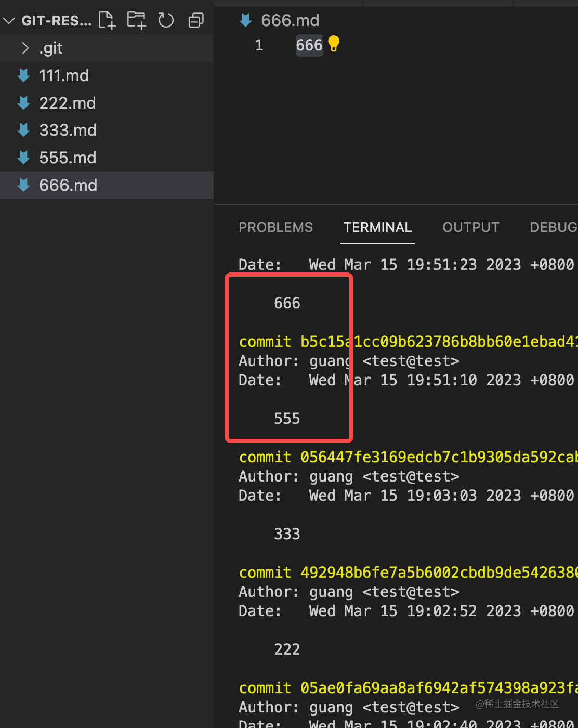Click the arrow icon beside the 666.md editor title
Viewport: 578px width, 728px height.
pos(245,20)
